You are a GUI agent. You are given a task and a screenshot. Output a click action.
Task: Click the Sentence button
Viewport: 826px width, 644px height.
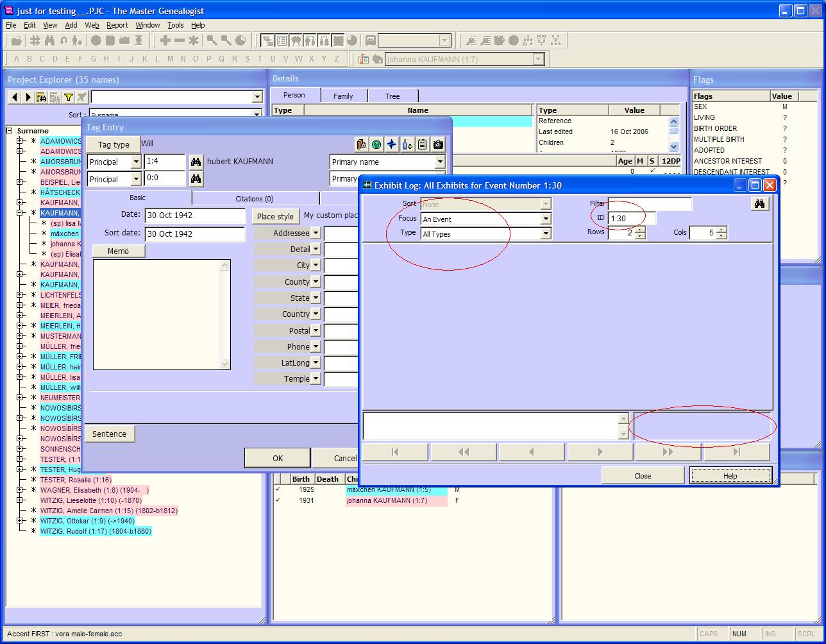click(109, 434)
